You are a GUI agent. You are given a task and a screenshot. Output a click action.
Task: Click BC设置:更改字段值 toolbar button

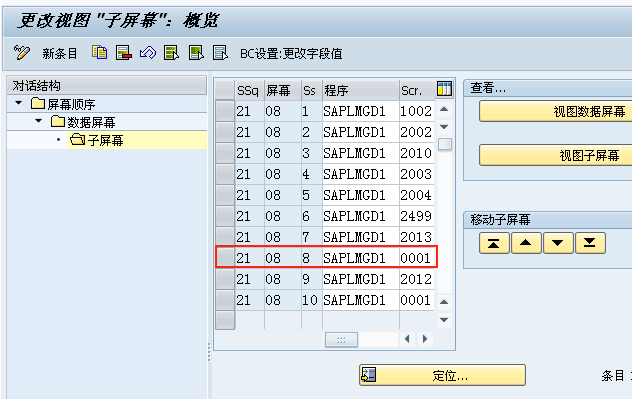(291, 54)
